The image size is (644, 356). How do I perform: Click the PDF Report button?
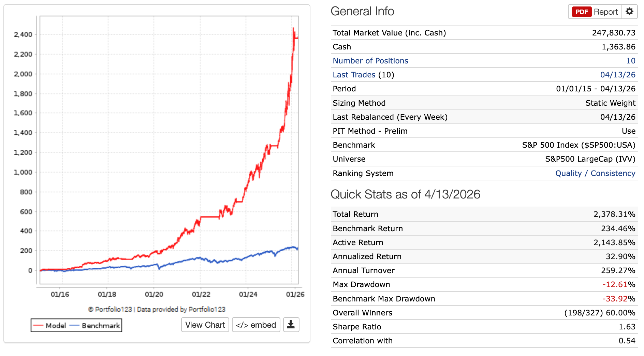595,12
